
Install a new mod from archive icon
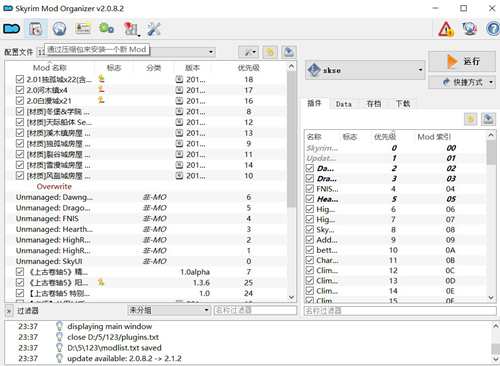[36, 29]
